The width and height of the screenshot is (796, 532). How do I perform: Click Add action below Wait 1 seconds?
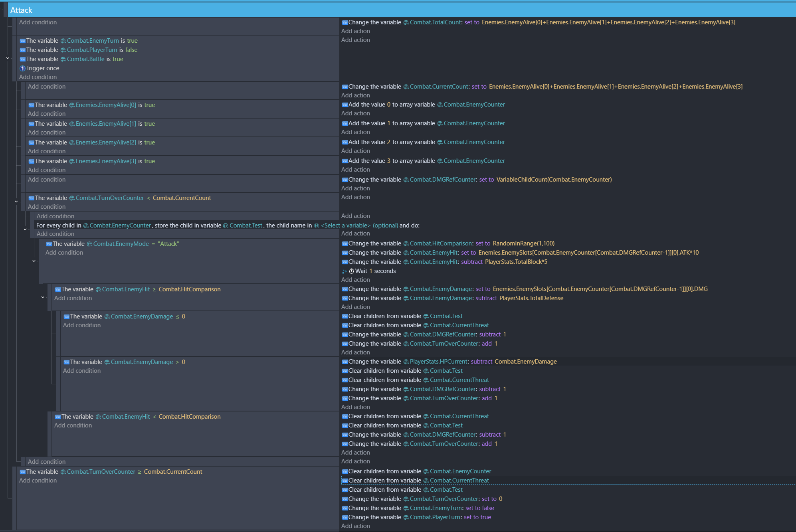point(355,280)
